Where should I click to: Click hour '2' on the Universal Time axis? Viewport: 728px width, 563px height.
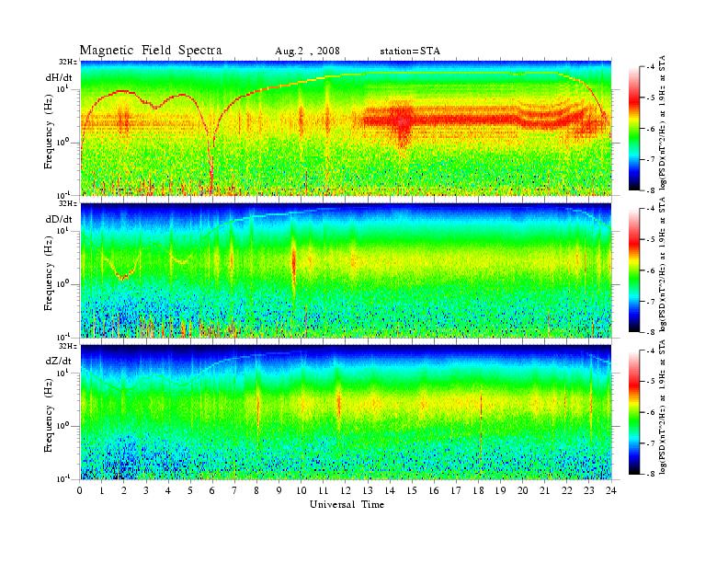tap(124, 490)
